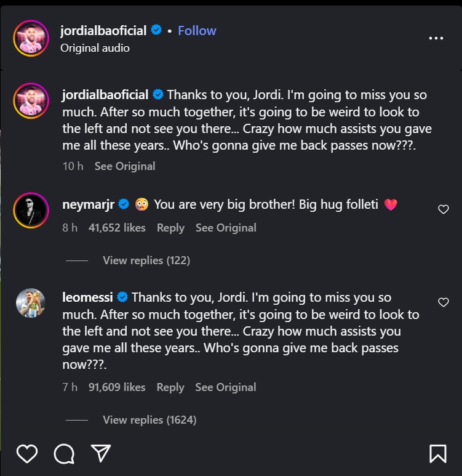The width and height of the screenshot is (462, 476).
Task: Expand View replies (1624) under leomessi
Action: click(149, 420)
